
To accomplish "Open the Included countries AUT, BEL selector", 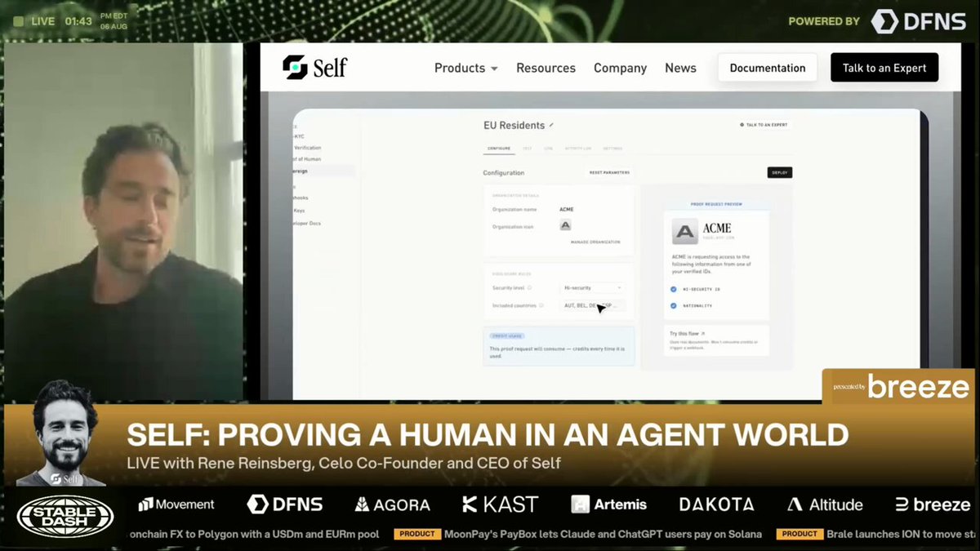I will click(x=594, y=305).
